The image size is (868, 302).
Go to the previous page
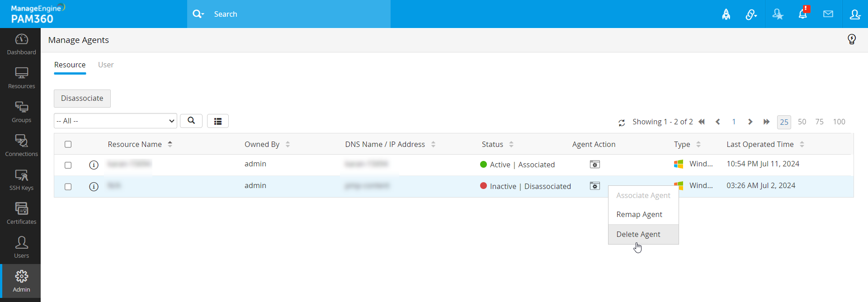coord(717,122)
